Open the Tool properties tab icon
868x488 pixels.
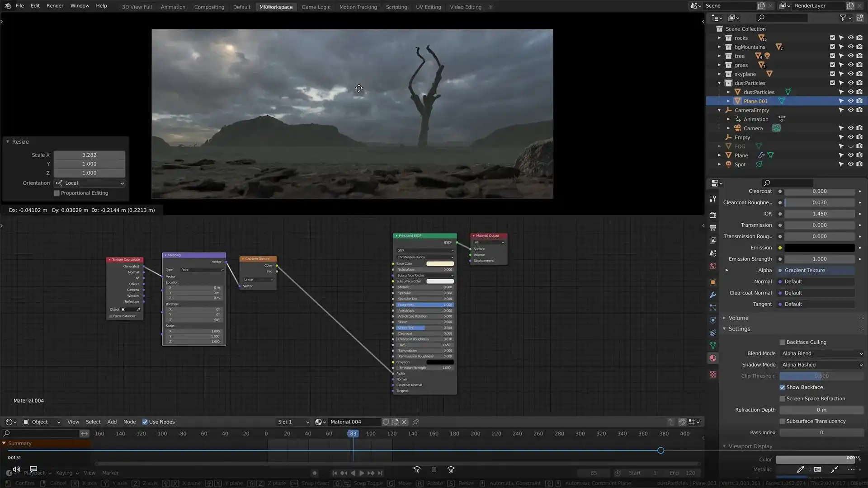tap(713, 199)
